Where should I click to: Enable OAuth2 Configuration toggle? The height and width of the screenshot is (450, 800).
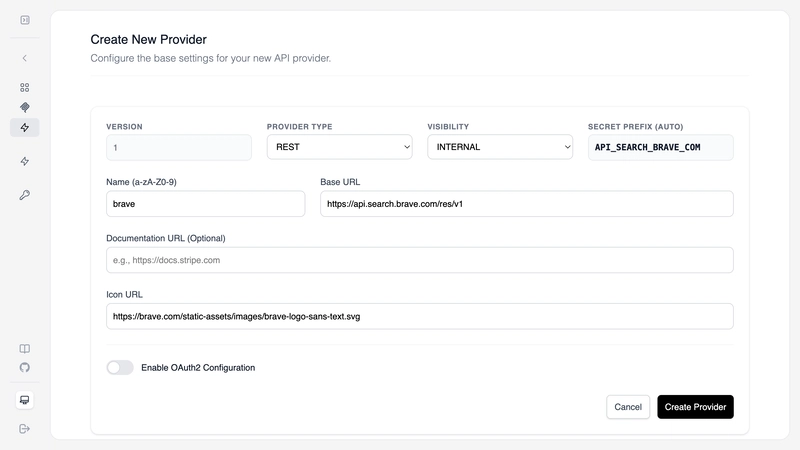(120, 367)
